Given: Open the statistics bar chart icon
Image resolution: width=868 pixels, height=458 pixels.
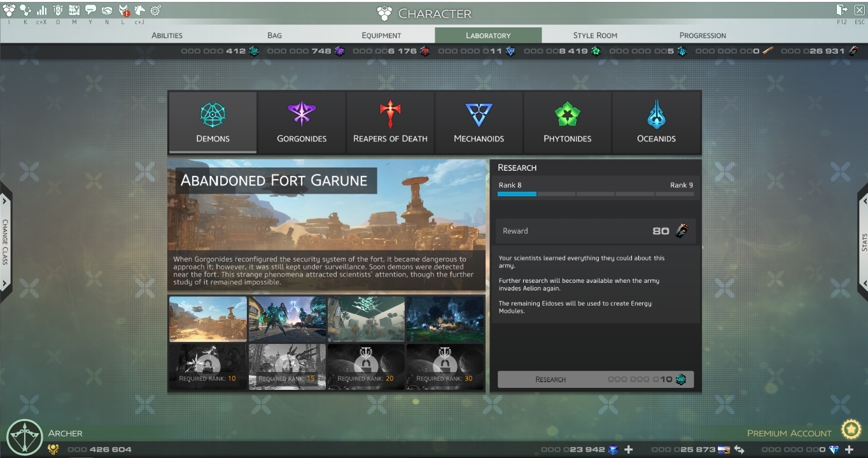Looking at the screenshot, I should point(41,10).
